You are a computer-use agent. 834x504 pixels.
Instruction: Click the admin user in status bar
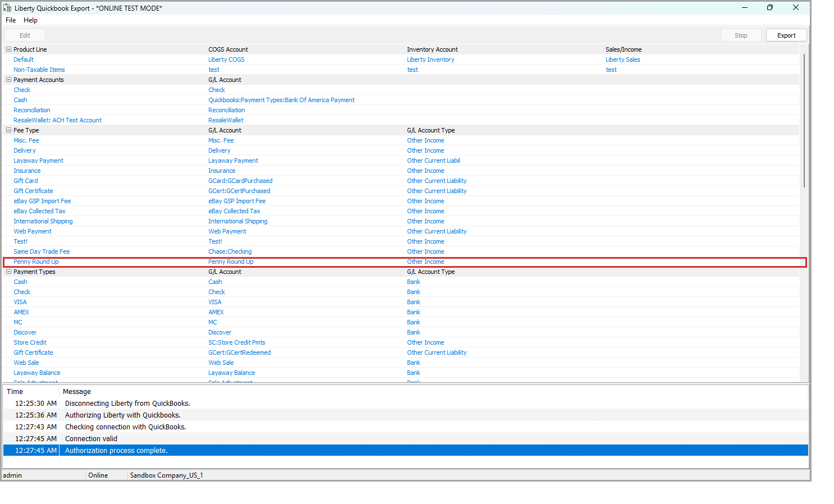click(12, 475)
